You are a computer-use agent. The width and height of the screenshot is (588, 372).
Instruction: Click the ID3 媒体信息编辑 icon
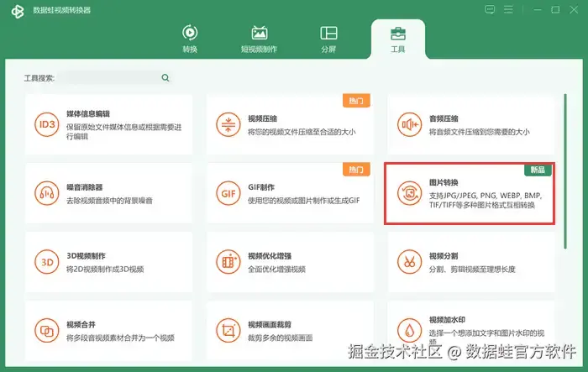(47, 124)
